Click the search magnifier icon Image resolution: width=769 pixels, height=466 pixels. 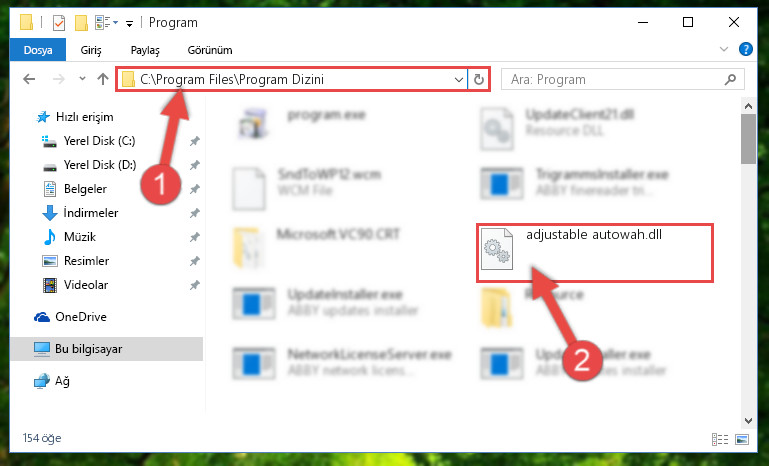pyautogui.click(x=730, y=79)
